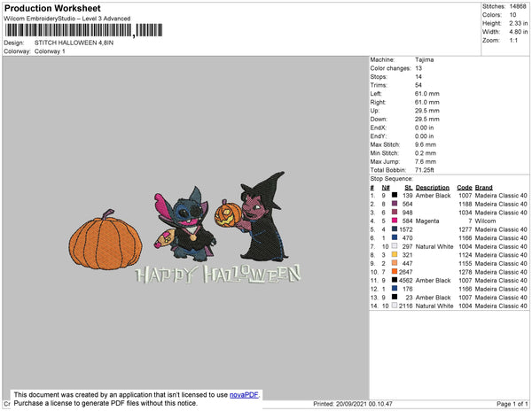Click the Width value 4.80 in

tap(519, 32)
